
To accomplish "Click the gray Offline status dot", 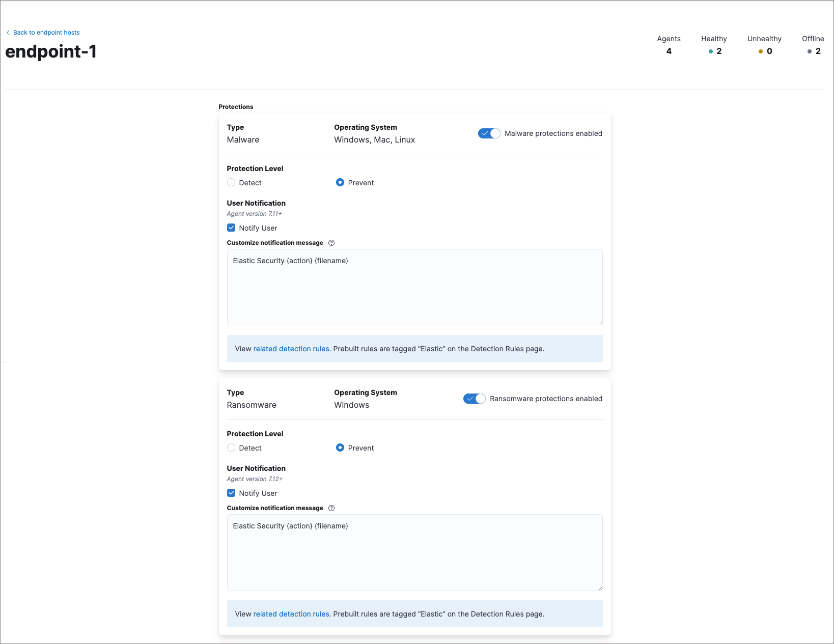I will (809, 51).
